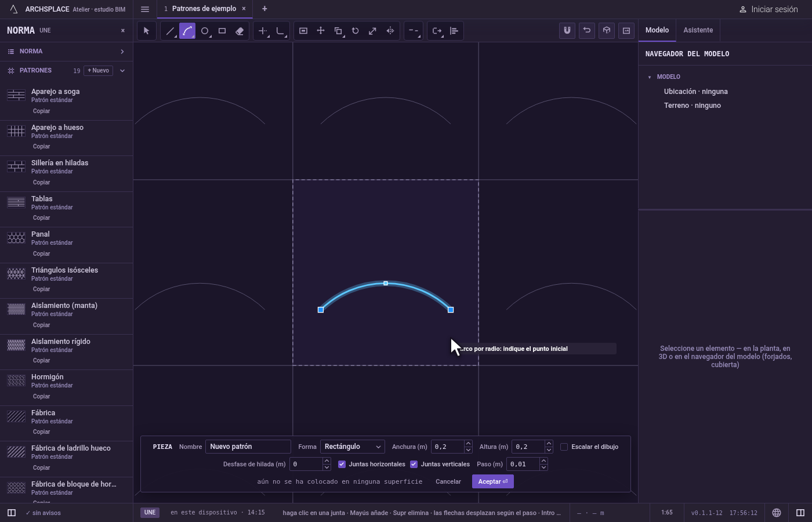Uncheck Juntas verticales
Image resolution: width=812 pixels, height=522 pixels.
[x=414, y=464]
